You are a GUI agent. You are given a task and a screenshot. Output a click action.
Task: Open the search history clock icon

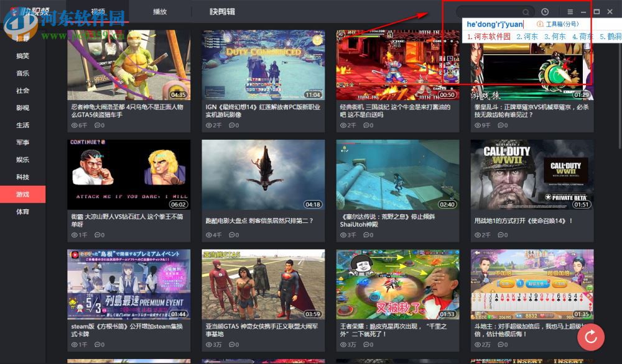(x=544, y=11)
